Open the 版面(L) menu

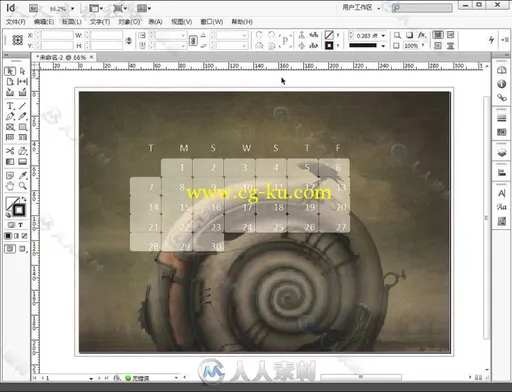tap(72, 22)
